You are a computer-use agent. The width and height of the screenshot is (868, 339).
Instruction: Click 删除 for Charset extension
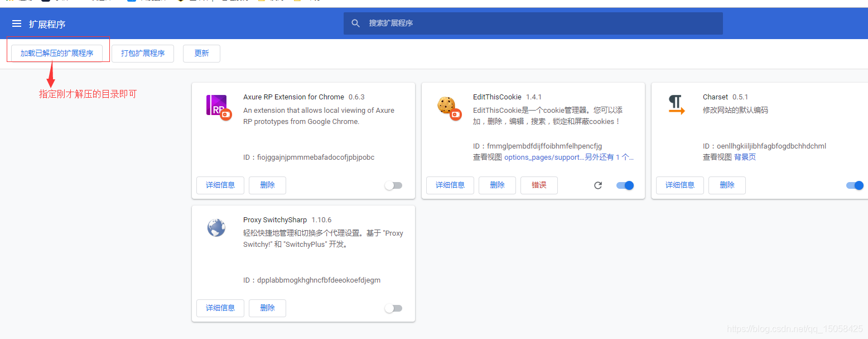(727, 185)
